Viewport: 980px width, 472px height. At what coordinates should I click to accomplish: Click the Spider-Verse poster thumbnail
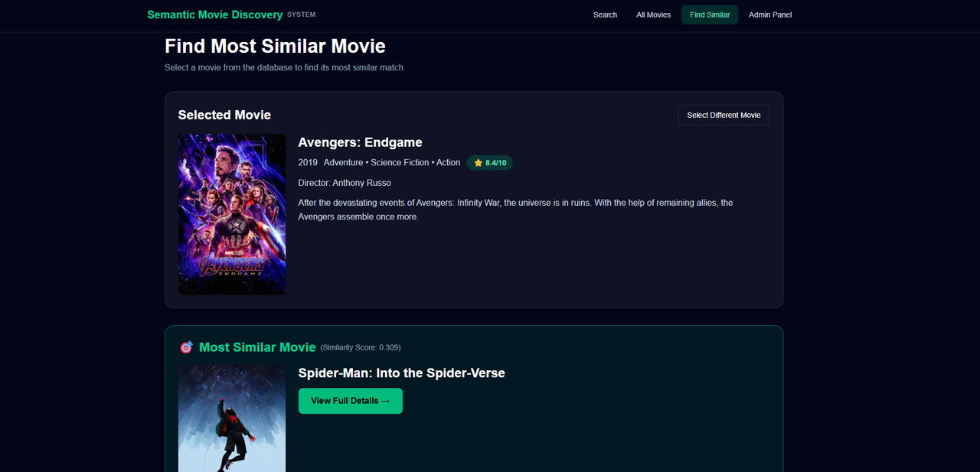click(x=232, y=418)
